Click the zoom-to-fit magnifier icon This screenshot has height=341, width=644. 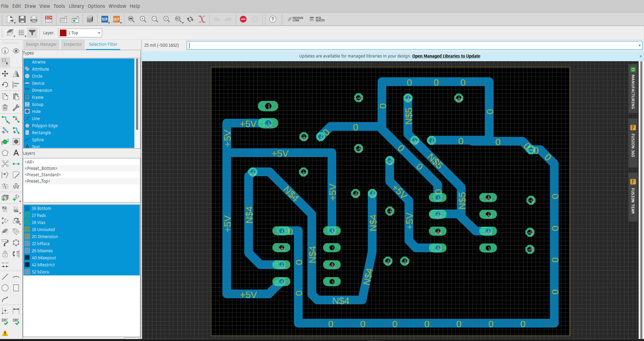tap(131, 19)
